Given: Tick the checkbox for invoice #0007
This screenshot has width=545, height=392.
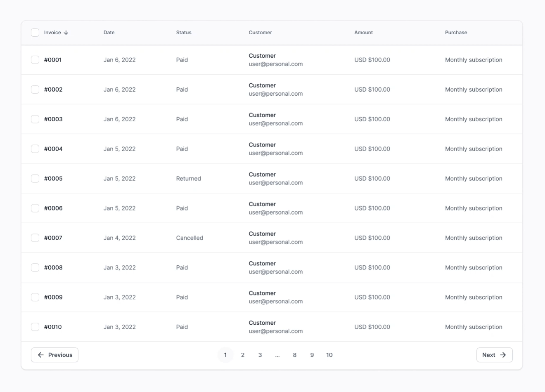Looking at the screenshot, I should (x=35, y=238).
